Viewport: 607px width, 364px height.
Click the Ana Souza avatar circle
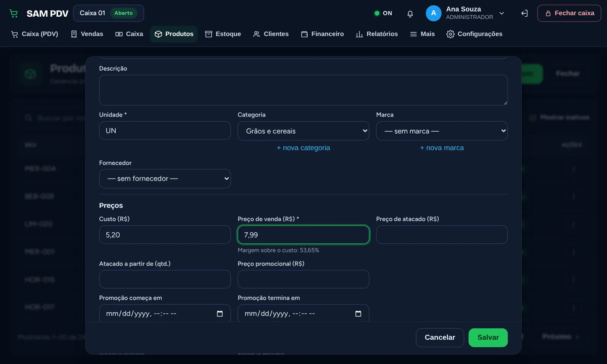coord(434,13)
